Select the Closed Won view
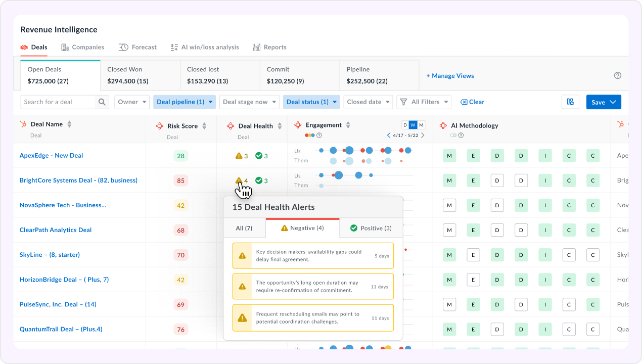This screenshot has width=642, height=364. tap(140, 75)
